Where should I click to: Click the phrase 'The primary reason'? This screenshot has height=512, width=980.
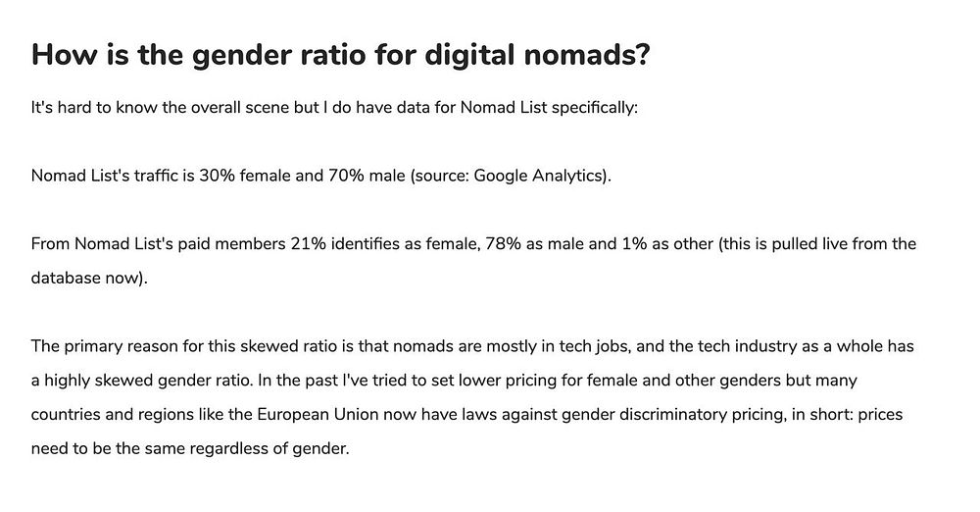click(x=96, y=346)
